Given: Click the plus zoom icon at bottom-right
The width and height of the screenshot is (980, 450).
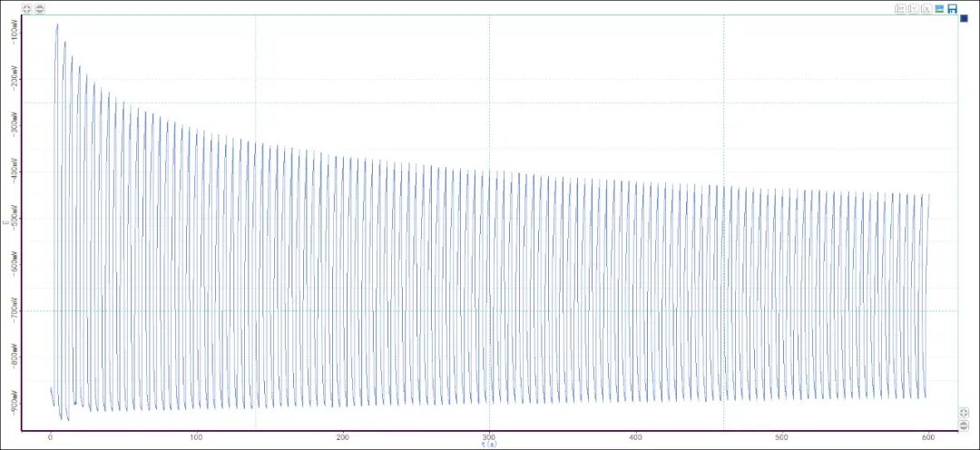Looking at the screenshot, I should pos(965,413).
